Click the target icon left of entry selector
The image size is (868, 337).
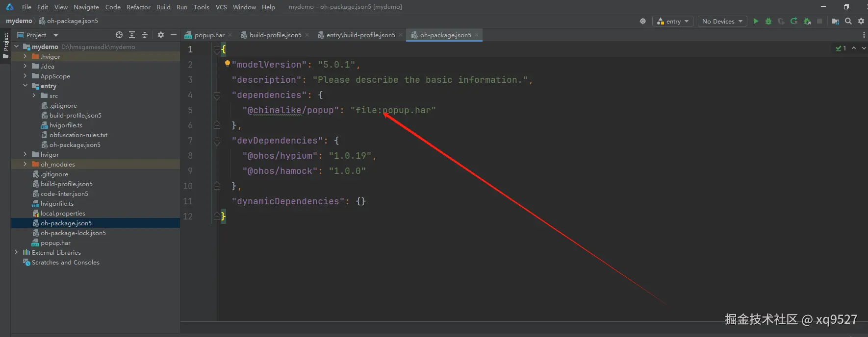[643, 21]
